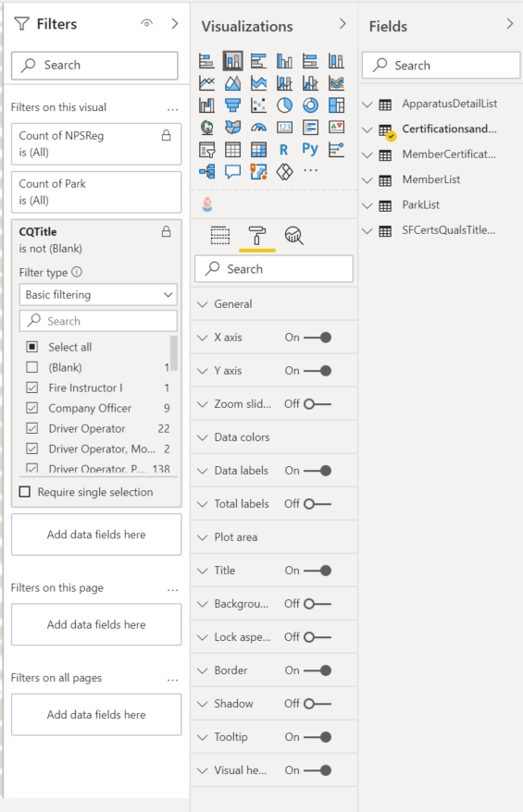The height and width of the screenshot is (812, 523).
Task: Select the Ribbon chart visual
Action: point(336,83)
